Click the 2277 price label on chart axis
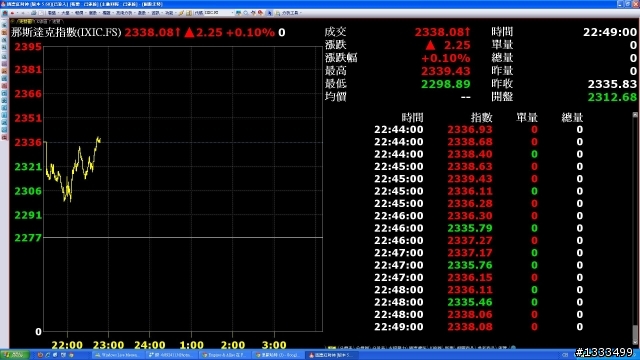The image size is (640, 360). 28,238
